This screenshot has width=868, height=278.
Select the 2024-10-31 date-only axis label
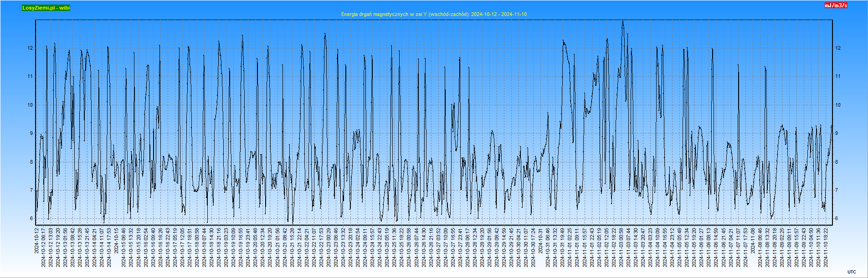pyautogui.click(x=540, y=241)
